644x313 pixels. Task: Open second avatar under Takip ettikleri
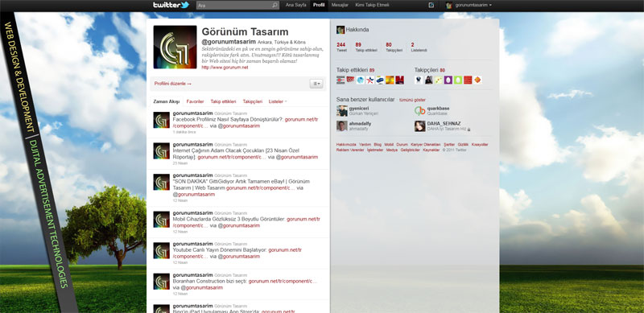350,80
